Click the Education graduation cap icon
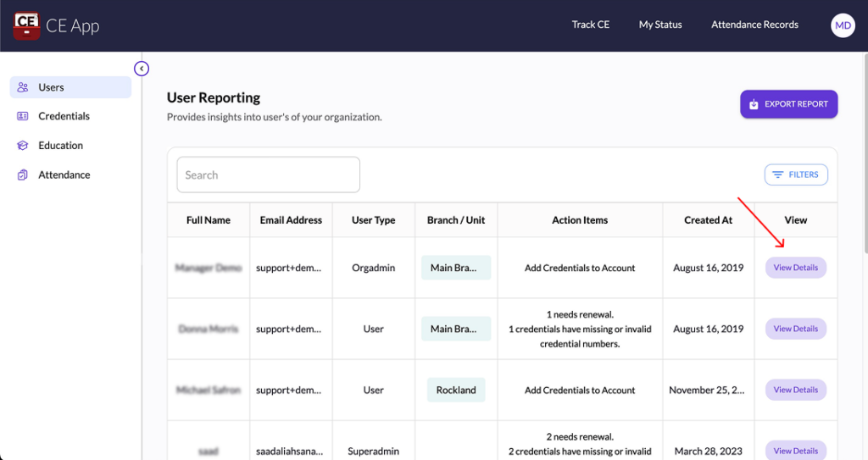Screen dimensions: 868x460 [23, 146]
